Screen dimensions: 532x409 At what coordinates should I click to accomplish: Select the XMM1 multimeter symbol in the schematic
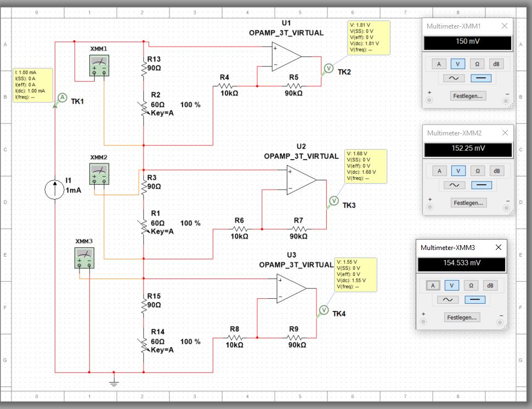pos(99,65)
